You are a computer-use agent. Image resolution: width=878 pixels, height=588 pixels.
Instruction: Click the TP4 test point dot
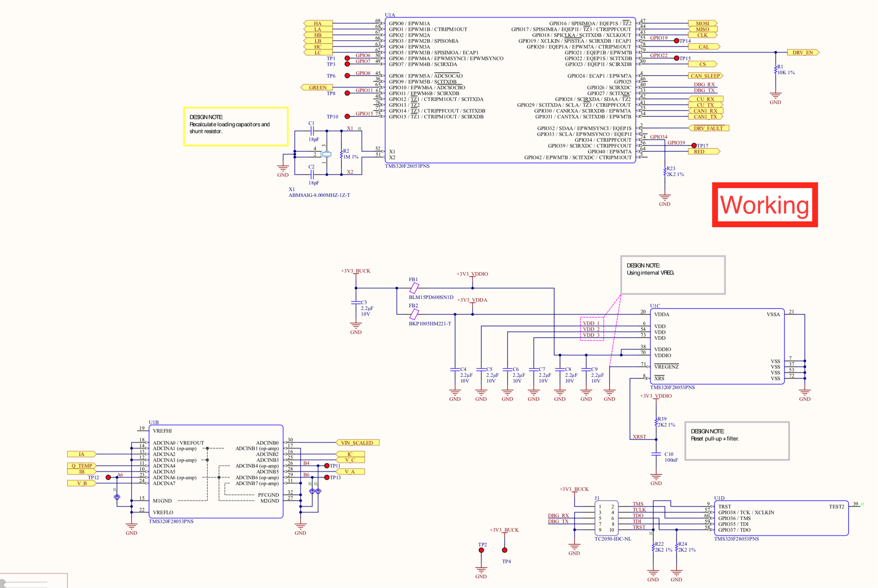pyautogui.click(x=505, y=550)
